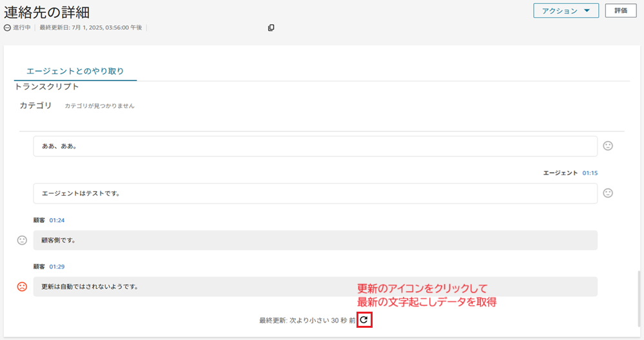Screen dimensions: 644x340
Task: Click the カテゴリ label
Action: pyautogui.click(x=35, y=106)
